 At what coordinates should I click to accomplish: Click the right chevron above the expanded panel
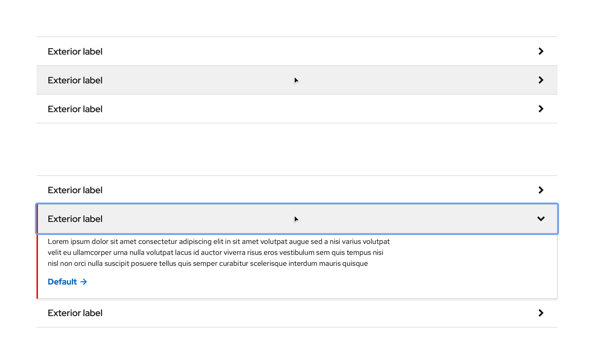point(541,190)
